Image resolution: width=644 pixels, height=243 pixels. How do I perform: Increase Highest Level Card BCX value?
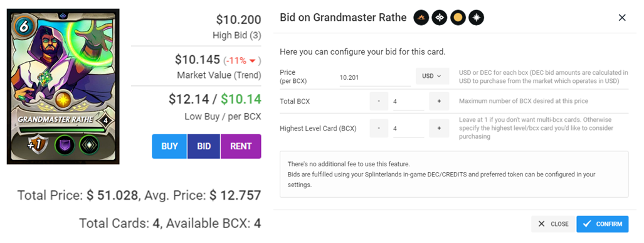[x=439, y=128]
